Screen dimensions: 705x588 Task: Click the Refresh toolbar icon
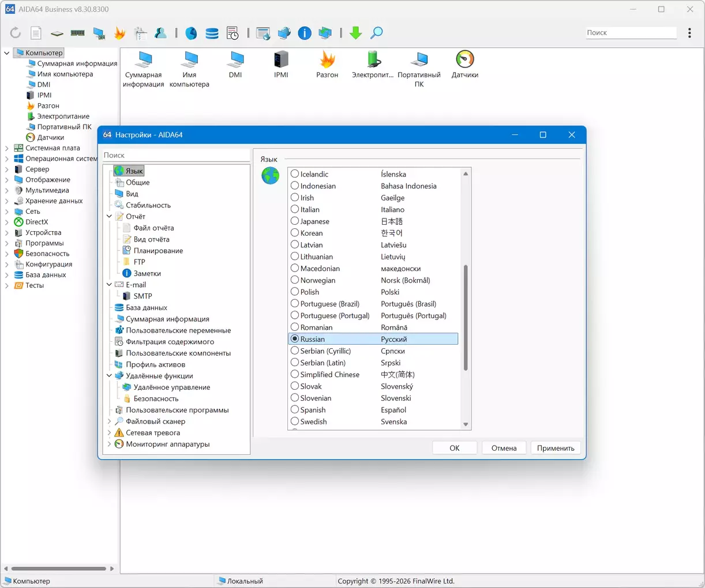16,33
